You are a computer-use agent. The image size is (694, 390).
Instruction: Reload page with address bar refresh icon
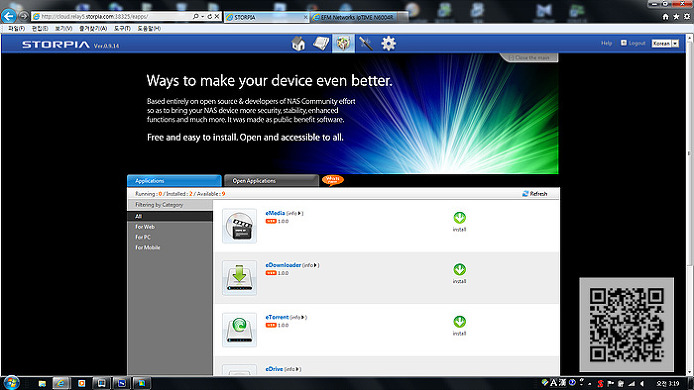(x=210, y=16)
